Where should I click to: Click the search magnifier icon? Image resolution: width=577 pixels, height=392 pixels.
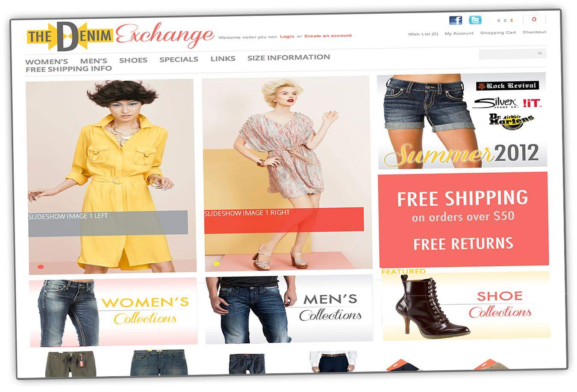[x=540, y=54]
